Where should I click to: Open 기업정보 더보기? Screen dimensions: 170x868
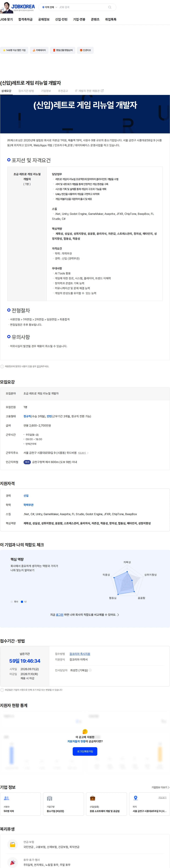(160, 788)
